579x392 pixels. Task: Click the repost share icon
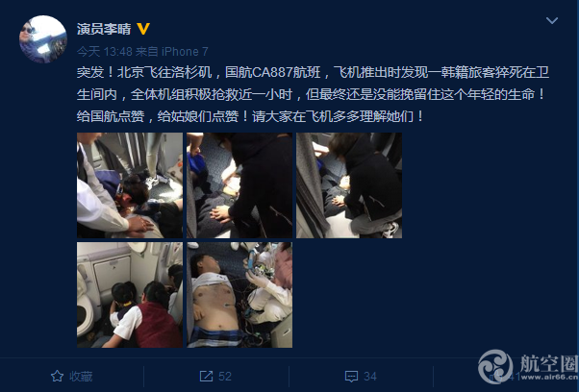206,376
